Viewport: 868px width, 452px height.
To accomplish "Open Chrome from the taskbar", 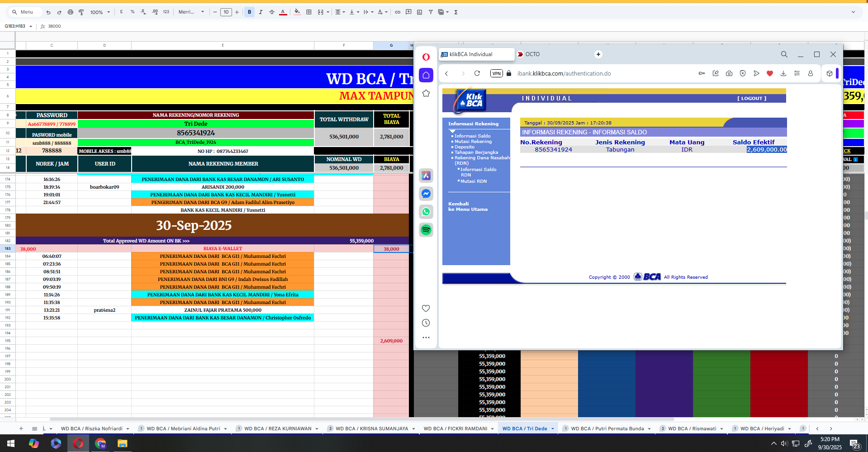I will pyautogui.click(x=100, y=443).
